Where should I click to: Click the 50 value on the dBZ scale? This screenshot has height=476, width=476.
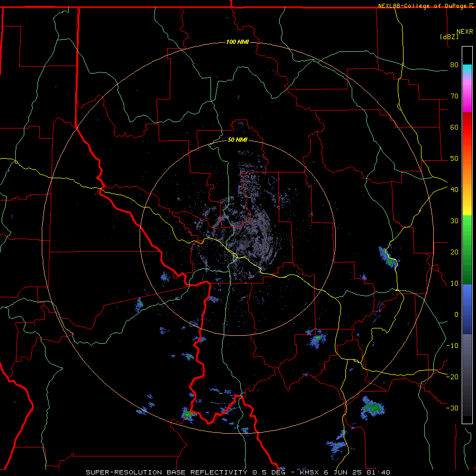pos(454,159)
